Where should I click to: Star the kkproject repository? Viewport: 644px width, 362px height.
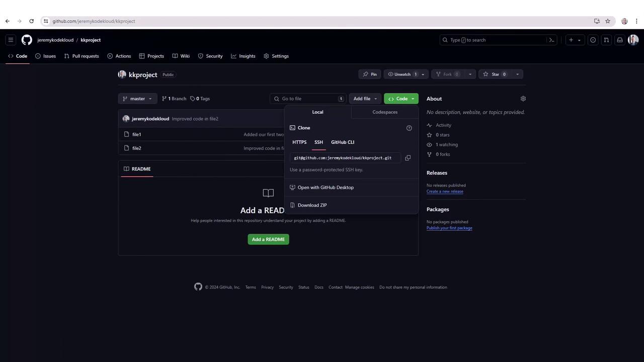coord(495,74)
